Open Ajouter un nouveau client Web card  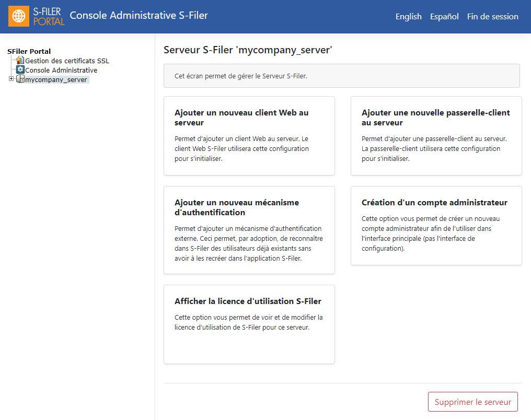249,136
